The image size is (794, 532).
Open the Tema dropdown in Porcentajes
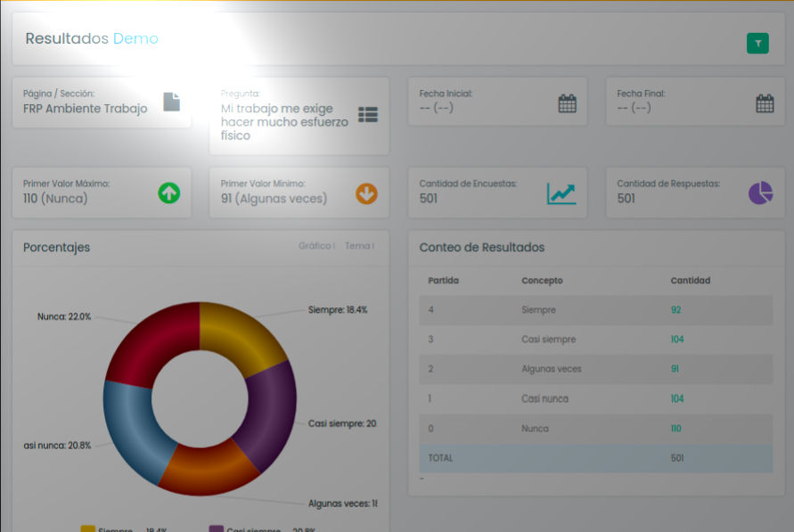(x=359, y=246)
